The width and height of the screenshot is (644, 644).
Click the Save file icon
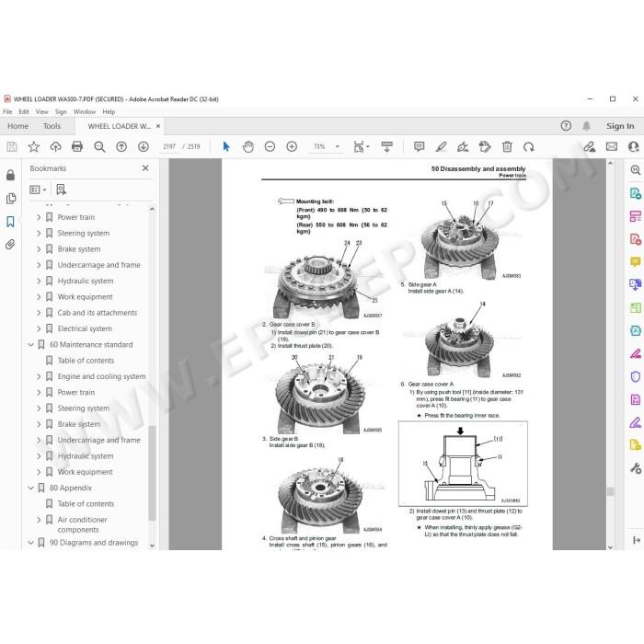pyautogui.click(x=12, y=146)
